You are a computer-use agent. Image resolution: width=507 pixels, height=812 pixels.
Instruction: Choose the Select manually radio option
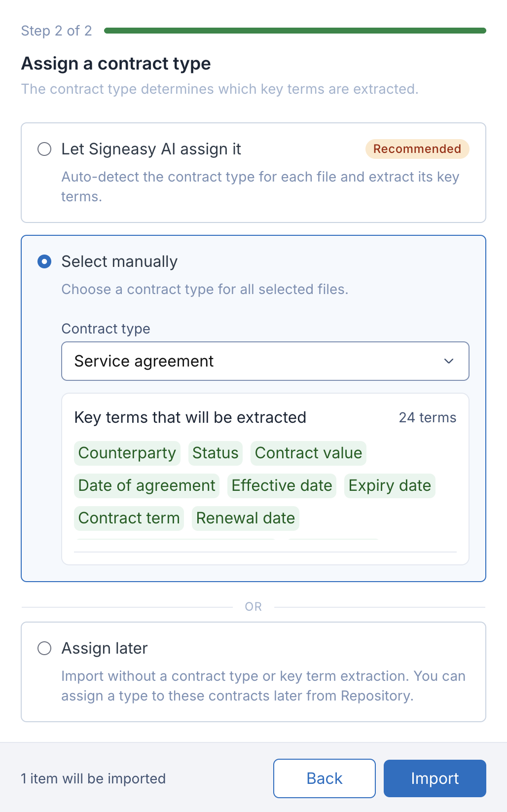44,261
